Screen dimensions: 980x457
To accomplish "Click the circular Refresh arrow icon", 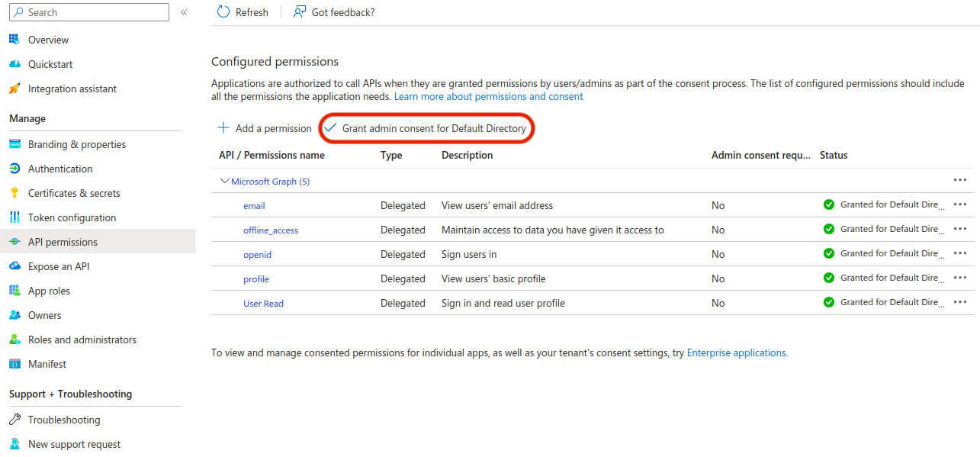I will click(x=223, y=11).
